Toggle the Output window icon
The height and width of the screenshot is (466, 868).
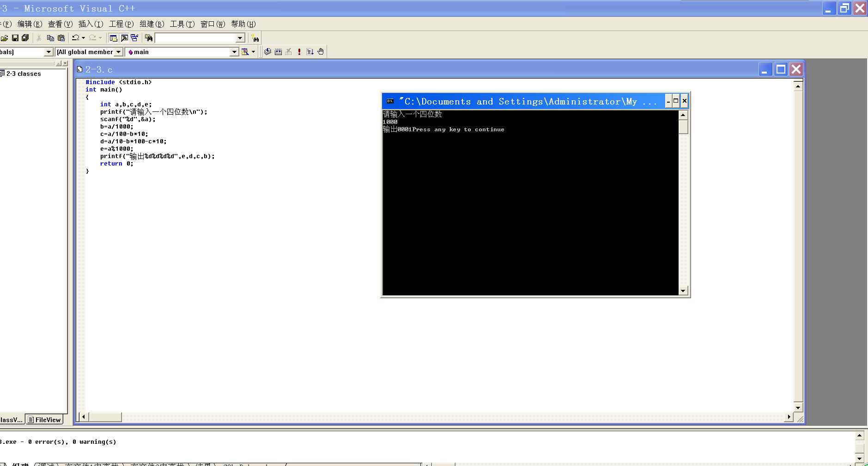click(x=124, y=38)
